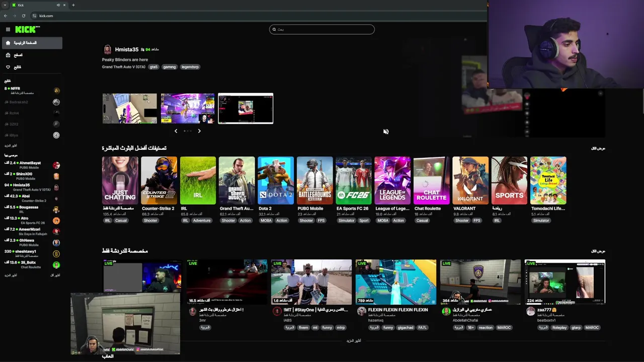
Task: Click View all for the chat-only streams section
Action: pos(598,251)
